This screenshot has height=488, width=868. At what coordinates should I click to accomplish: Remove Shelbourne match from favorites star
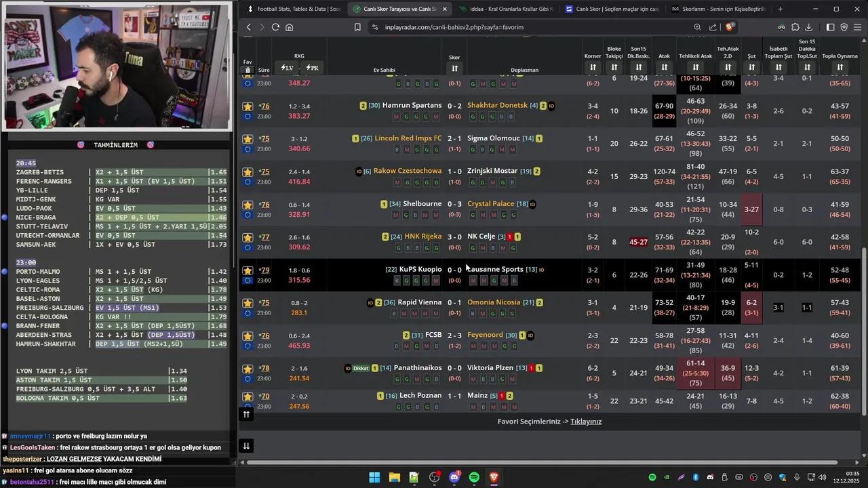pos(248,205)
